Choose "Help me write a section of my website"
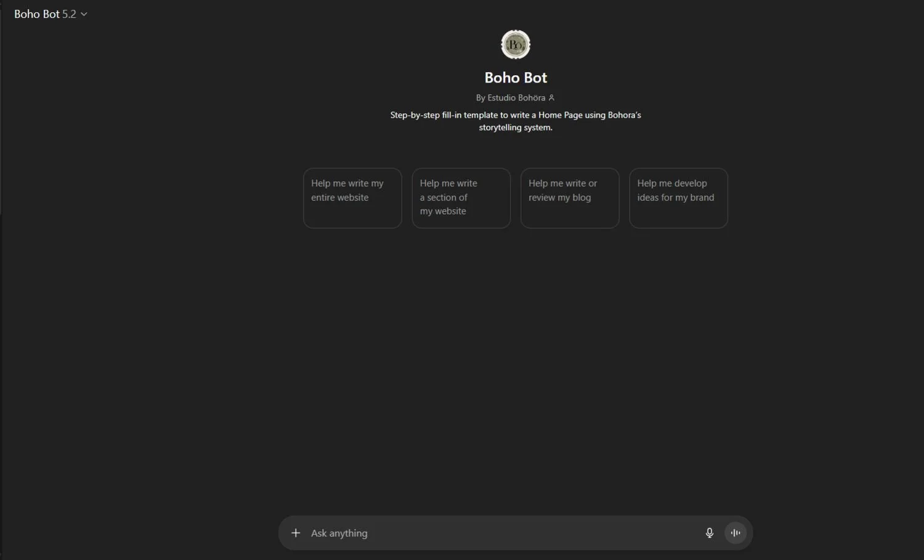 pos(461,198)
